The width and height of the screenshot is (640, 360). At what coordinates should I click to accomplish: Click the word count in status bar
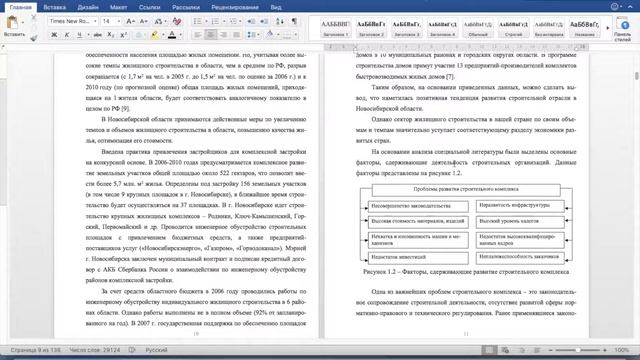point(95,350)
